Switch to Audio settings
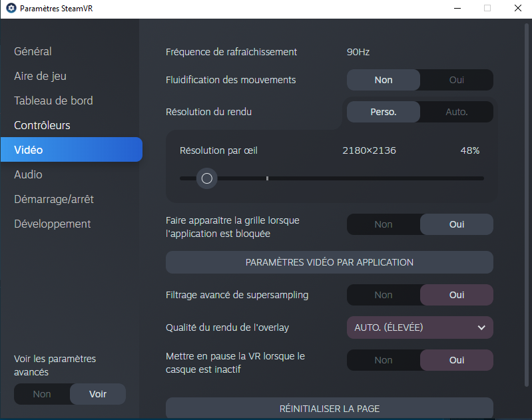This screenshot has width=532, height=420. 28,174
